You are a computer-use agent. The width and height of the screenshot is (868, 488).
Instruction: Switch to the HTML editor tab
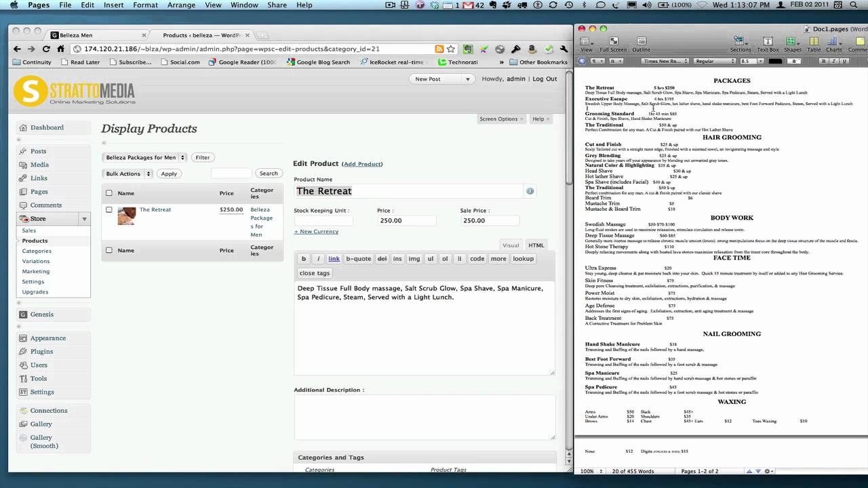click(536, 245)
